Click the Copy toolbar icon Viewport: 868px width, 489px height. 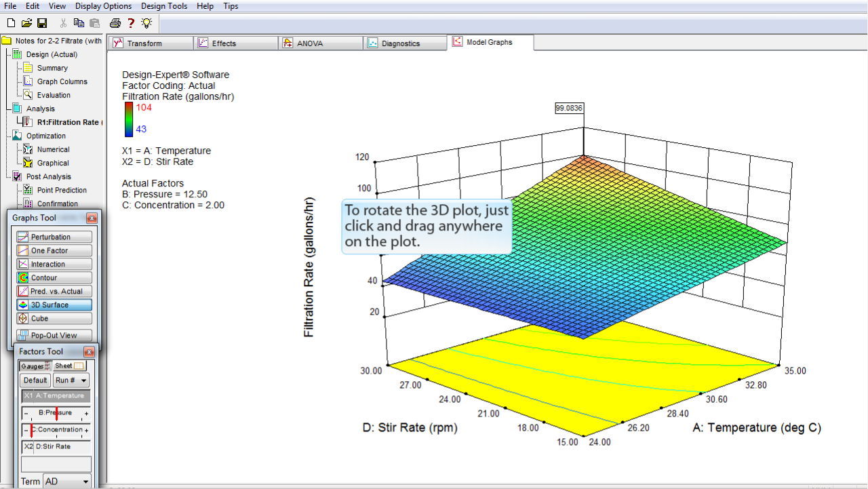(x=79, y=23)
